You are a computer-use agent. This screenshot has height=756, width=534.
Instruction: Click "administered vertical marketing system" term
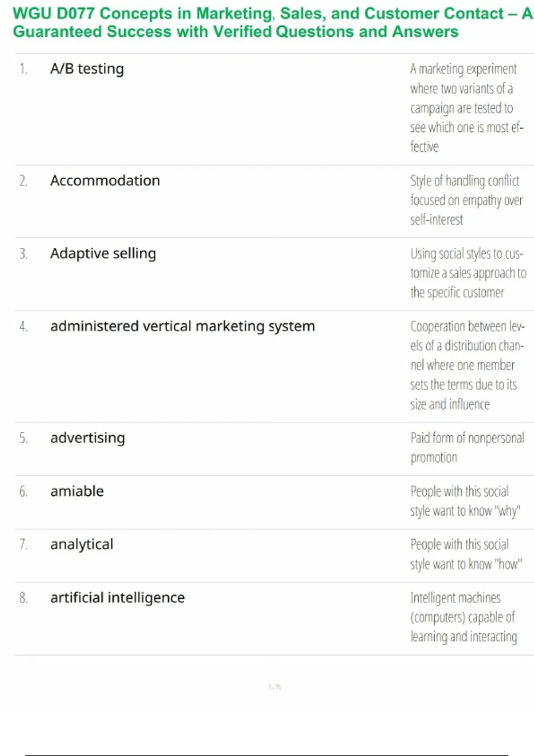182,326
